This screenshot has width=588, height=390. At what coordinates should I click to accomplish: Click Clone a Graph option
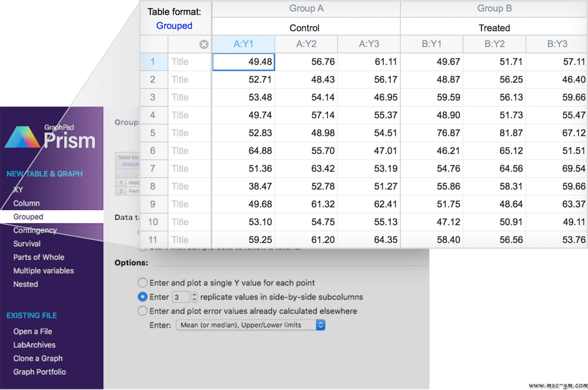tap(38, 359)
